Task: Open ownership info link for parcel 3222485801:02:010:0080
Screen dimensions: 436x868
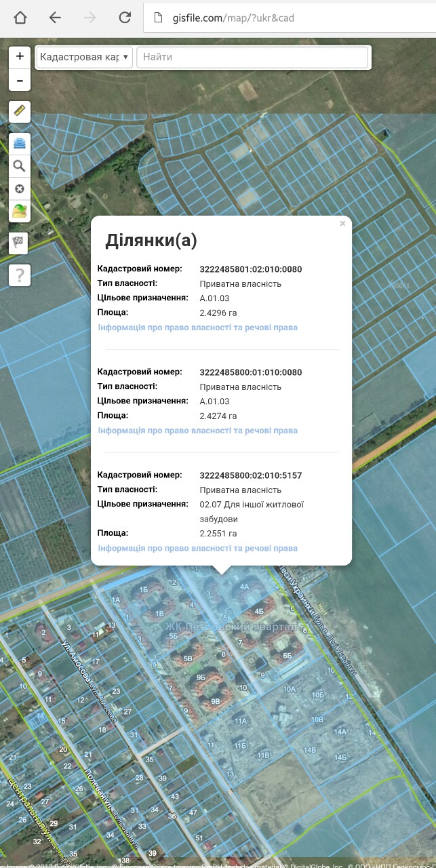Action: coord(197,328)
